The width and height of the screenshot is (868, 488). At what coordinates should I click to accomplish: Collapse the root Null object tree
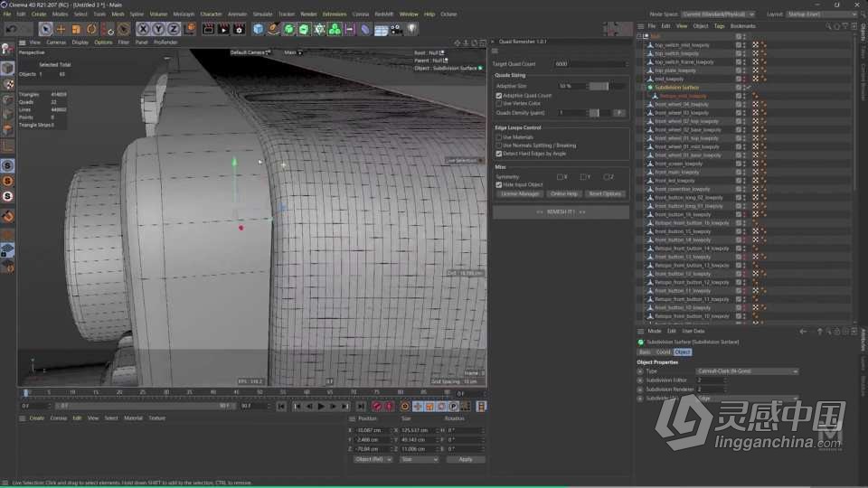point(639,36)
